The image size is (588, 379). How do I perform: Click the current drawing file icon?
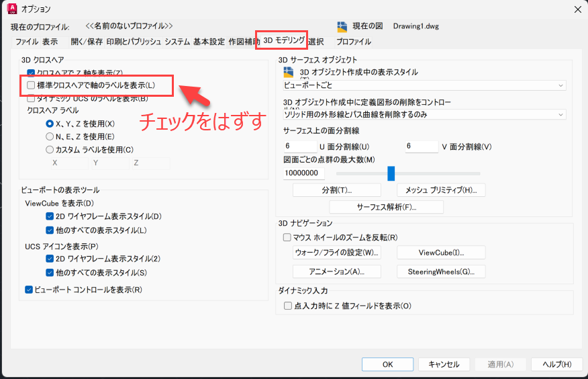coord(342,27)
